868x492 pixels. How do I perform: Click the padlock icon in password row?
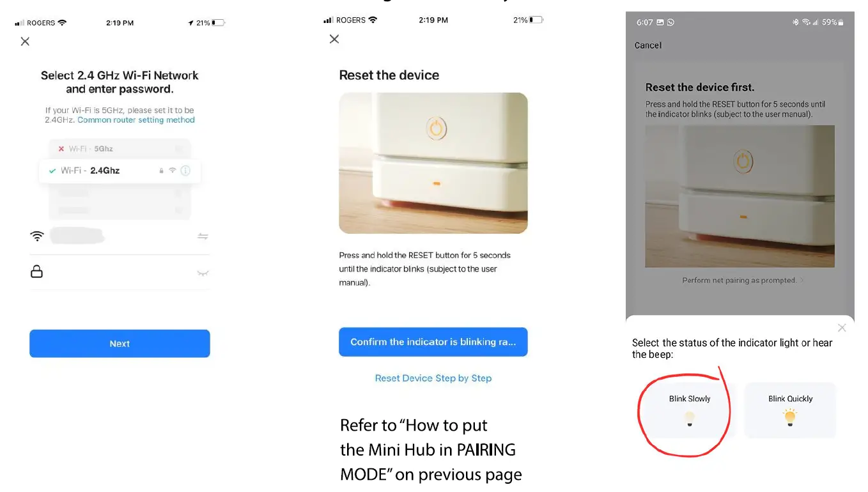(x=37, y=272)
